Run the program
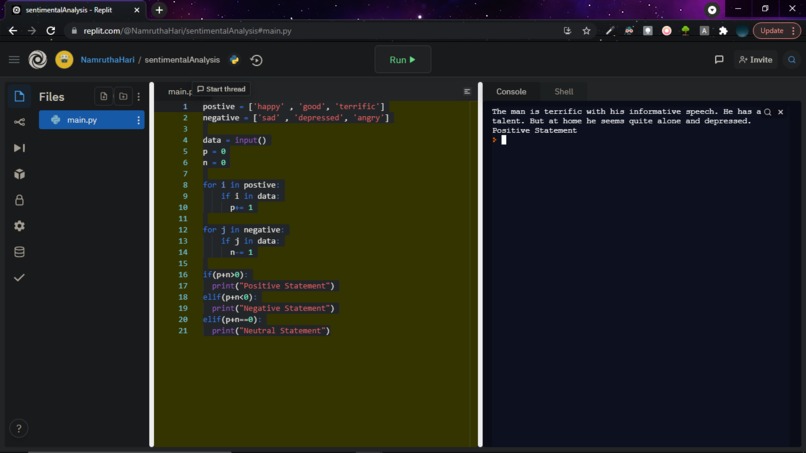This screenshot has height=453, width=806. pyautogui.click(x=402, y=60)
